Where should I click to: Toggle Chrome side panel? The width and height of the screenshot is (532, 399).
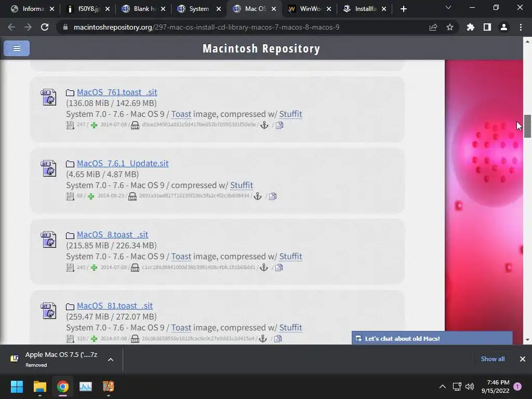pyautogui.click(x=487, y=27)
